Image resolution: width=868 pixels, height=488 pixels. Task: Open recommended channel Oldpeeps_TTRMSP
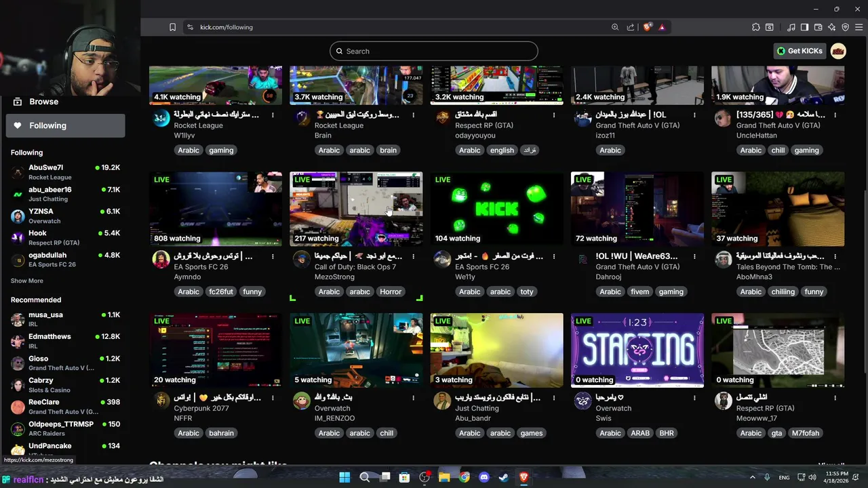[x=65, y=428]
